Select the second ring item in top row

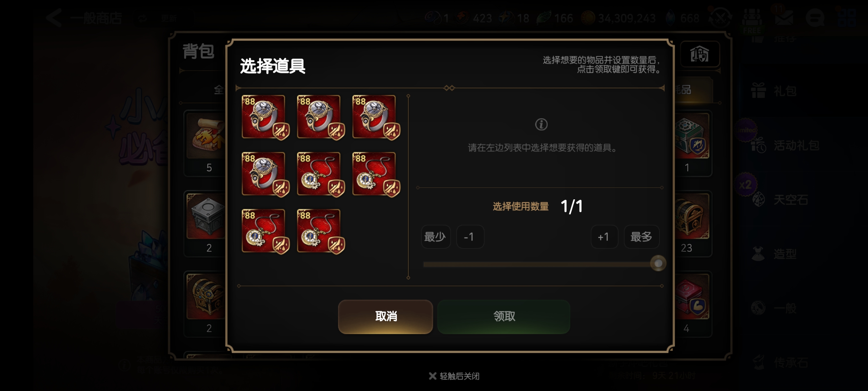point(320,117)
